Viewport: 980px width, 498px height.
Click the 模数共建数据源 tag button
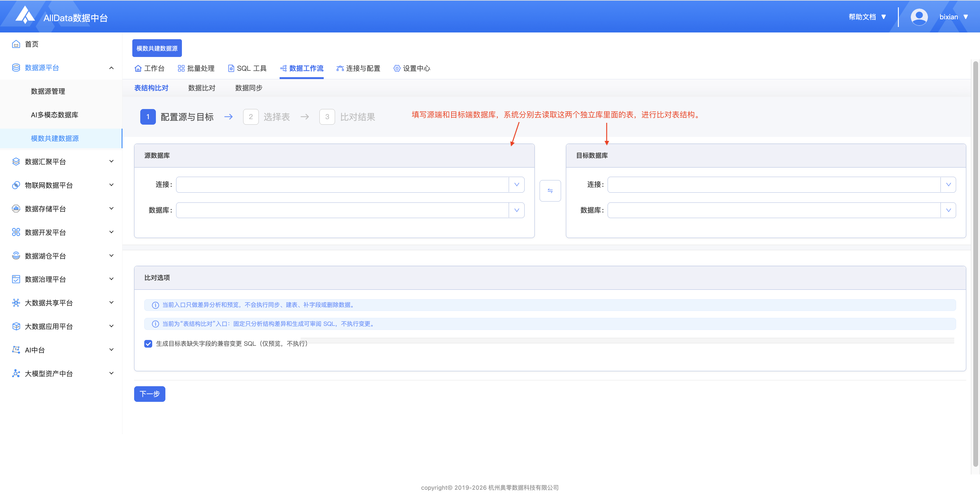(157, 48)
